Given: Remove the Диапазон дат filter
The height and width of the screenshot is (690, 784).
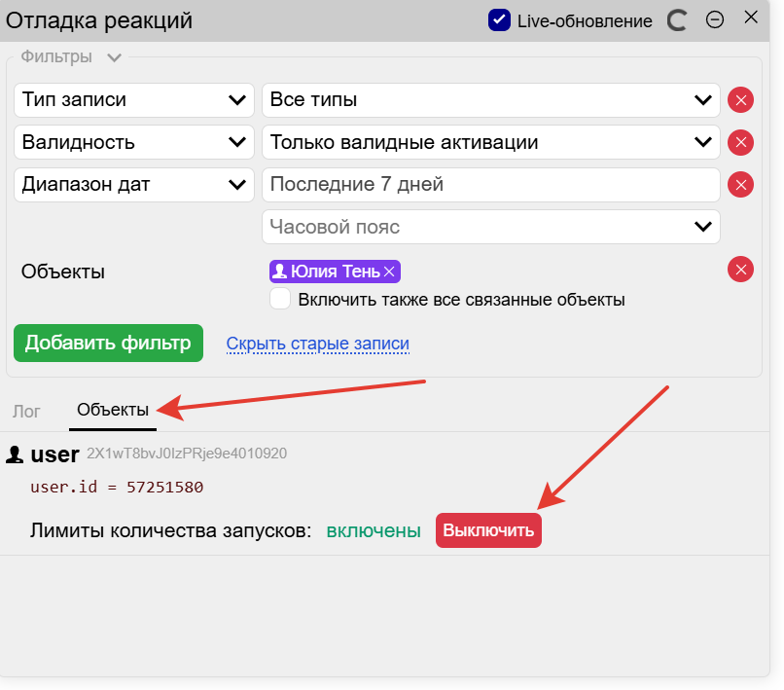Looking at the screenshot, I should click(740, 185).
